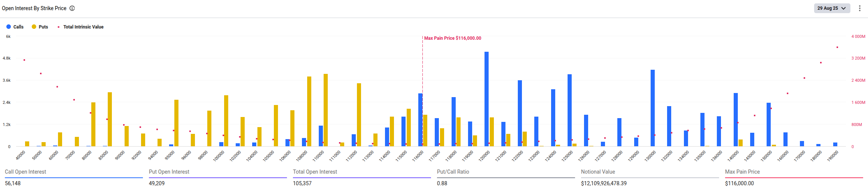This screenshot has width=868, height=189.
Task: Click the 105,357 total open interest value
Action: 302,183
